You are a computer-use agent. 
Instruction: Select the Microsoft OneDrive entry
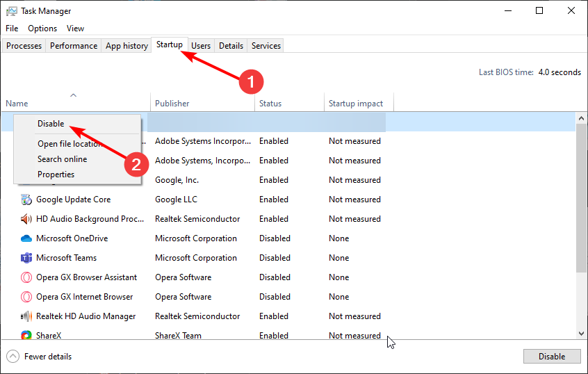click(72, 238)
